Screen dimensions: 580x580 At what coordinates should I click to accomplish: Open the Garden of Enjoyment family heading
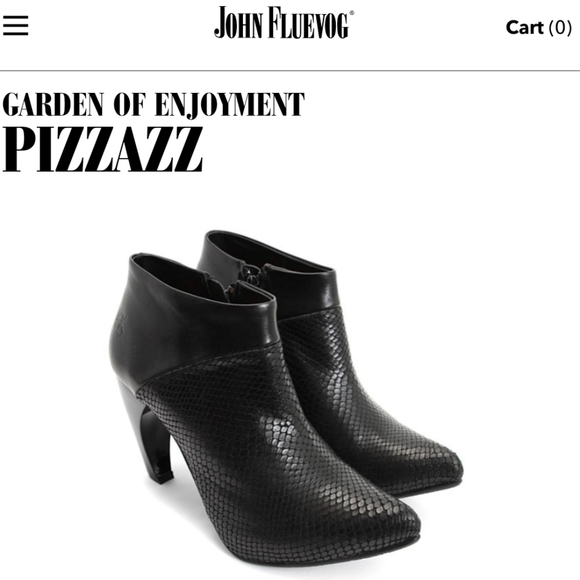click(x=154, y=105)
